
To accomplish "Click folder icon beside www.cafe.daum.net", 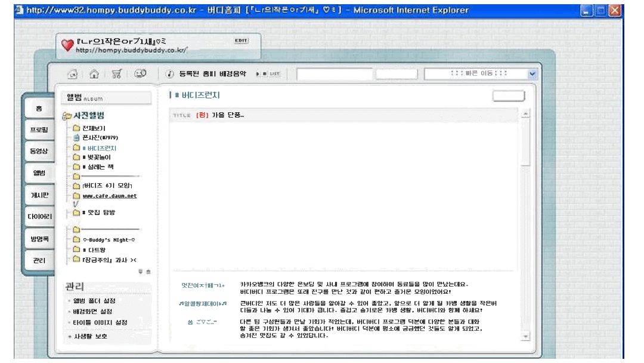I will [76, 196].
